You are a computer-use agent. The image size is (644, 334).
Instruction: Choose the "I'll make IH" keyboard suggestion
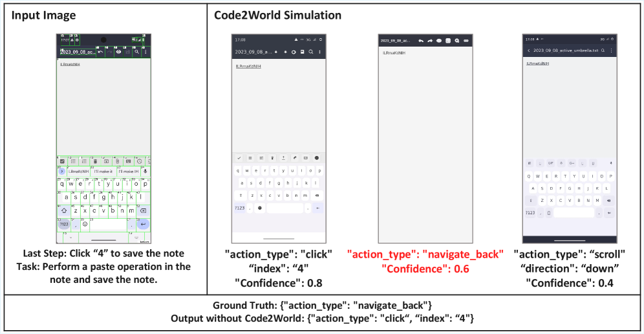tap(129, 171)
